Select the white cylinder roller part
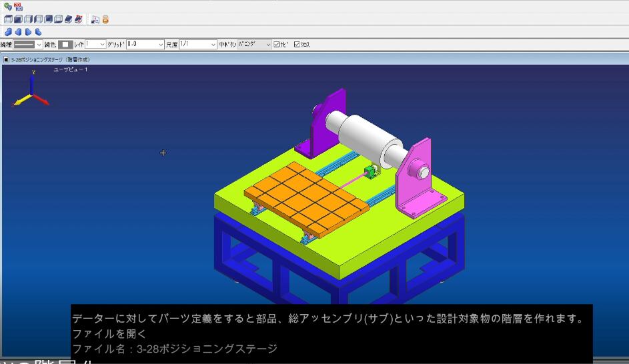629x364 pixels. point(369,139)
